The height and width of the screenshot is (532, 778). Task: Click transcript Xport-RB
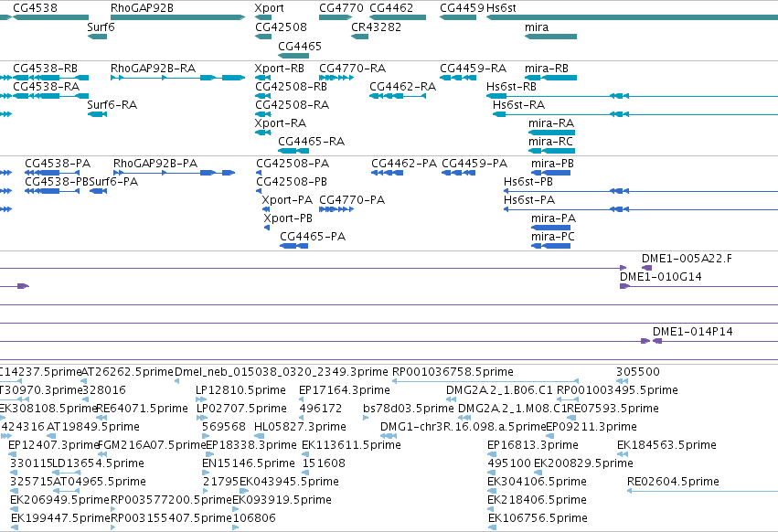point(263,78)
